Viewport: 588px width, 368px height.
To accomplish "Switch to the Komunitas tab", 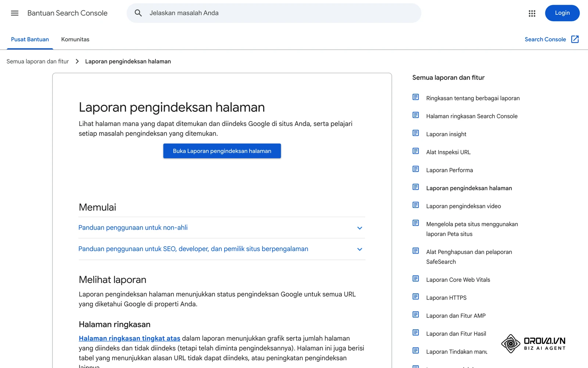I will pos(75,39).
